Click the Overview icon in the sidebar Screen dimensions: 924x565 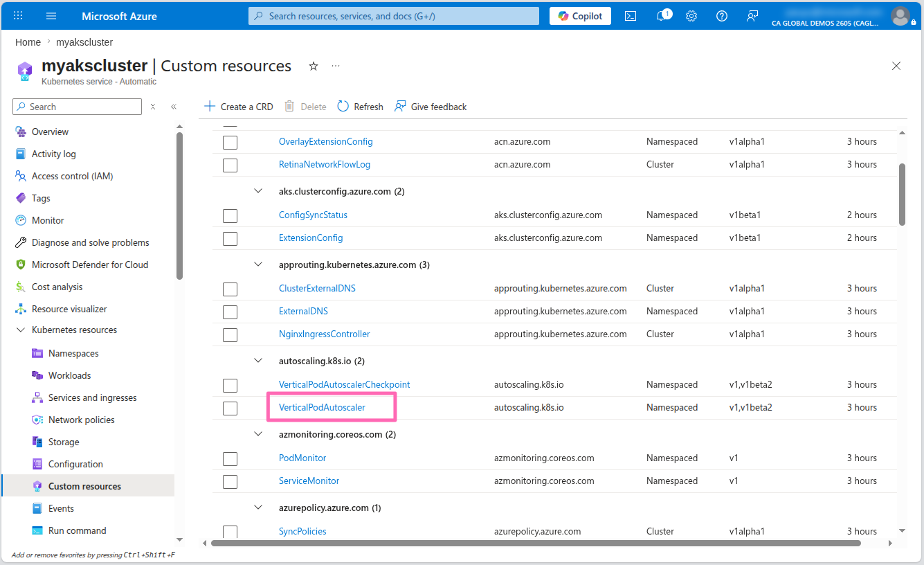tap(20, 132)
